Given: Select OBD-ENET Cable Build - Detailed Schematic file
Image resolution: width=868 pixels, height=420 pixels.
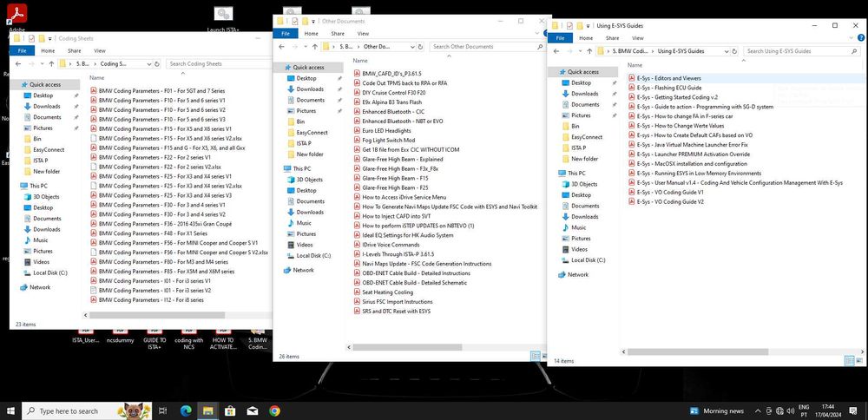Looking at the screenshot, I should (411, 282).
